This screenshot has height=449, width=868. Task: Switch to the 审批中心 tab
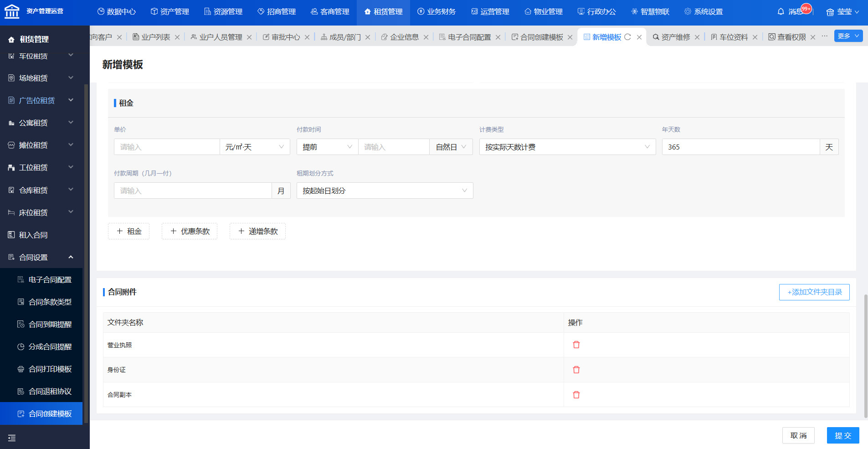tap(285, 37)
